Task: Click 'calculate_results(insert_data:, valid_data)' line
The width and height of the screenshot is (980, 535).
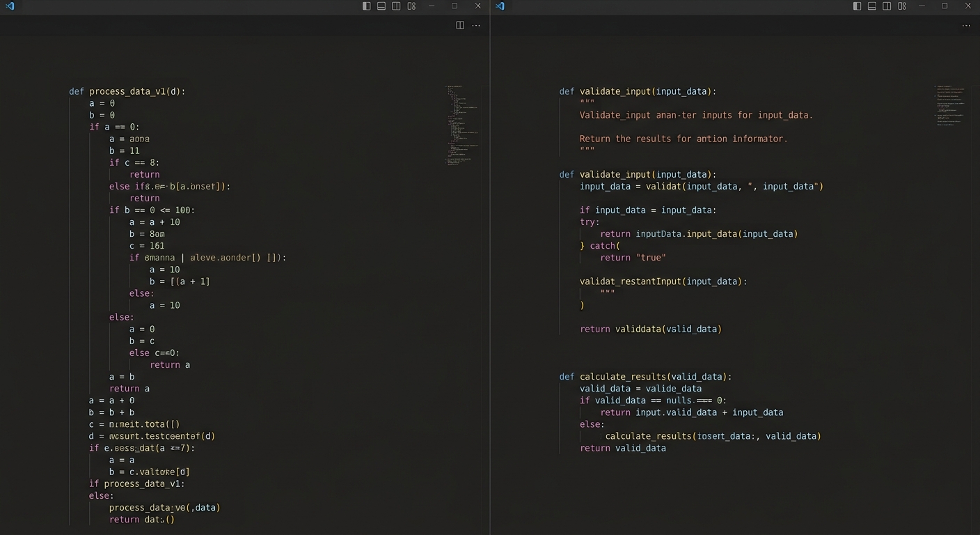Action: point(713,436)
